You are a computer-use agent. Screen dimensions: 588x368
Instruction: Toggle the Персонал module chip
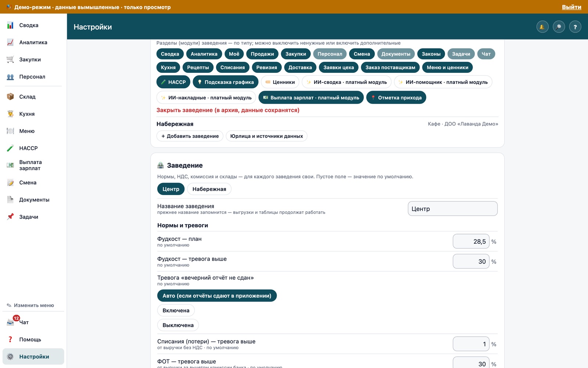(330, 54)
